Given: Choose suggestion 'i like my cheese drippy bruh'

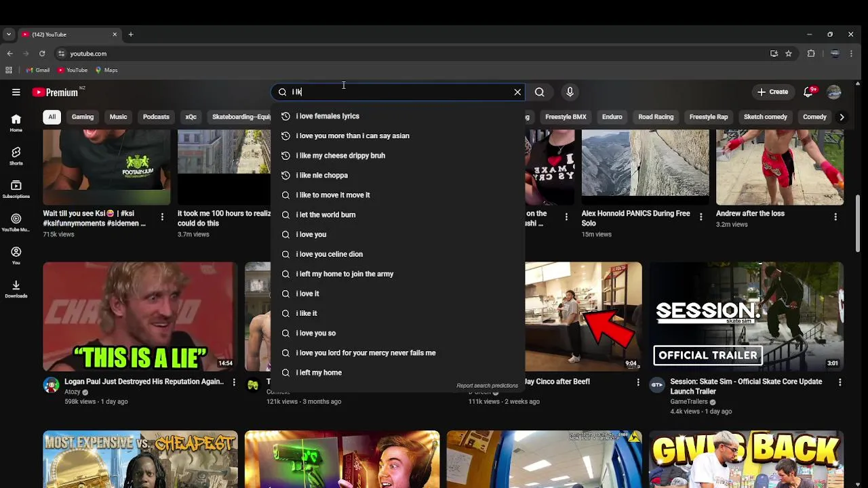Looking at the screenshot, I should pos(398,155).
